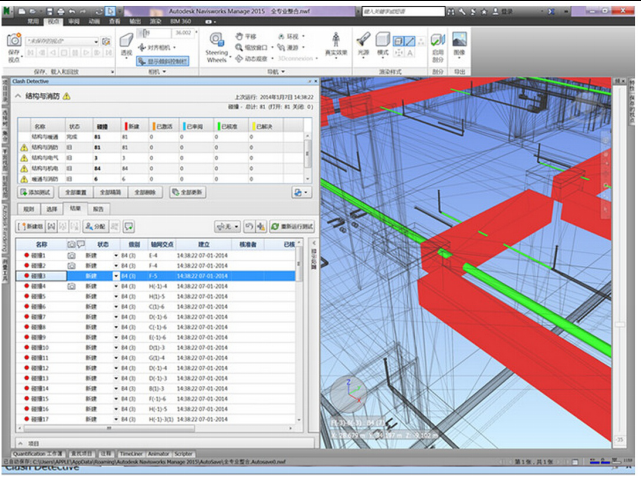
Task: Toggle the surfaces render style button
Action: coord(398,41)
